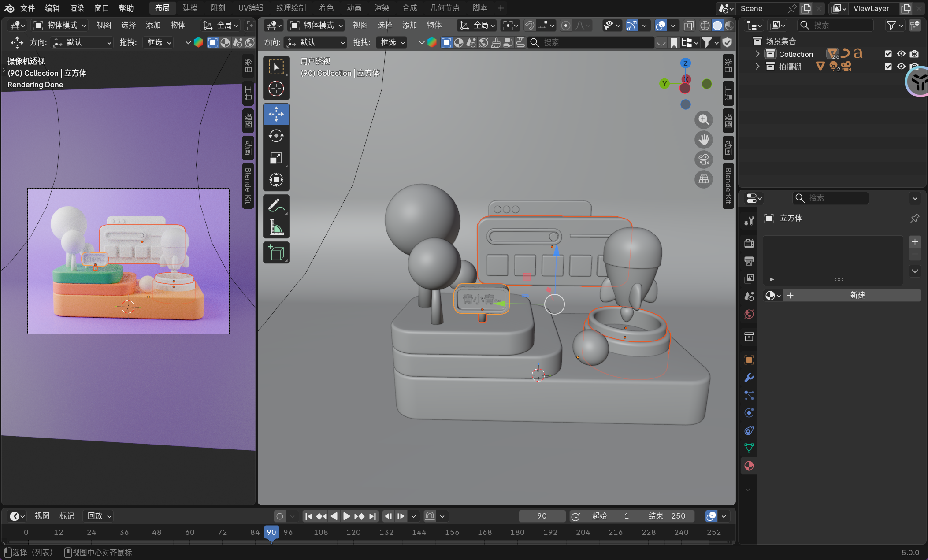Hide Collection in viewport with eye icon
The height and width of the screenshot is (560, 928).
pyautogui.click(x=901, y=54)
